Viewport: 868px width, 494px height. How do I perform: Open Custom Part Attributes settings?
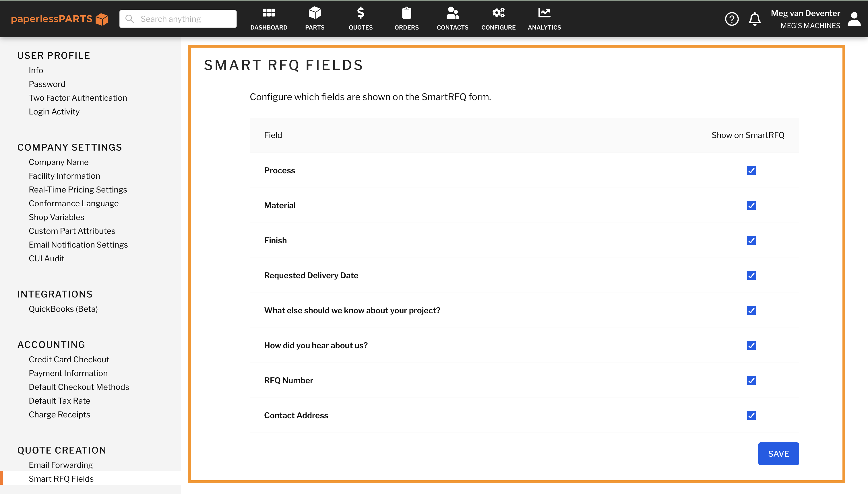point(72,231)
